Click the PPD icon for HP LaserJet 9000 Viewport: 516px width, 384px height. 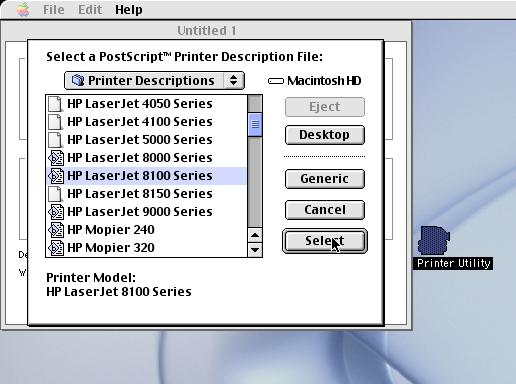click(56, 212)
